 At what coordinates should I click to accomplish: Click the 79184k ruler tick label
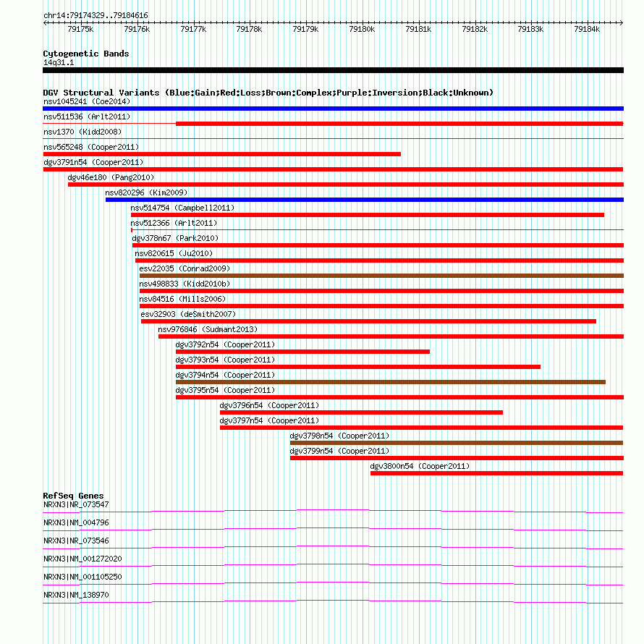point(587,29)
